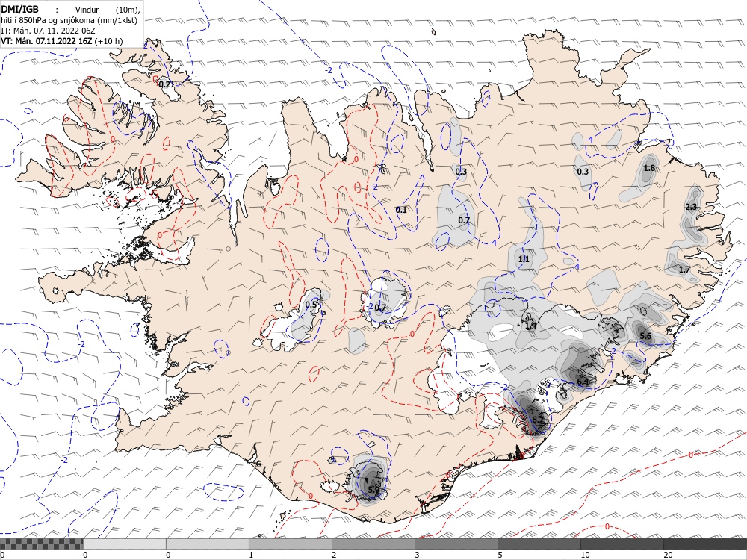Click the scale swatch between 5 and 10
This screenshot has height=560, width=747.
[539, 544]
